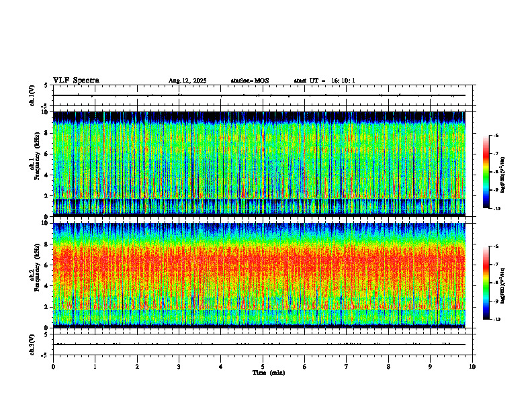
Task: Click the dark 10 kHz band in ch.1 spectrogram
Action: [259, 118]
